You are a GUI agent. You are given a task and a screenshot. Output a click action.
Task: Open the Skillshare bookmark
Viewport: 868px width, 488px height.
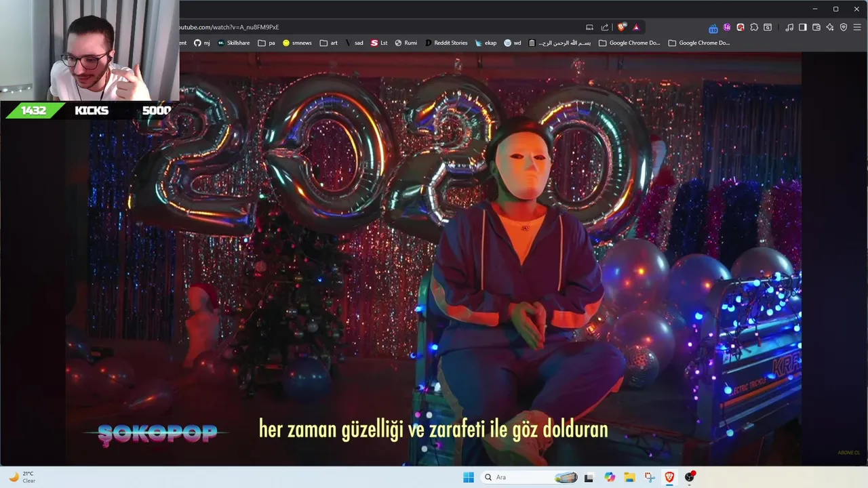[233, 43]
